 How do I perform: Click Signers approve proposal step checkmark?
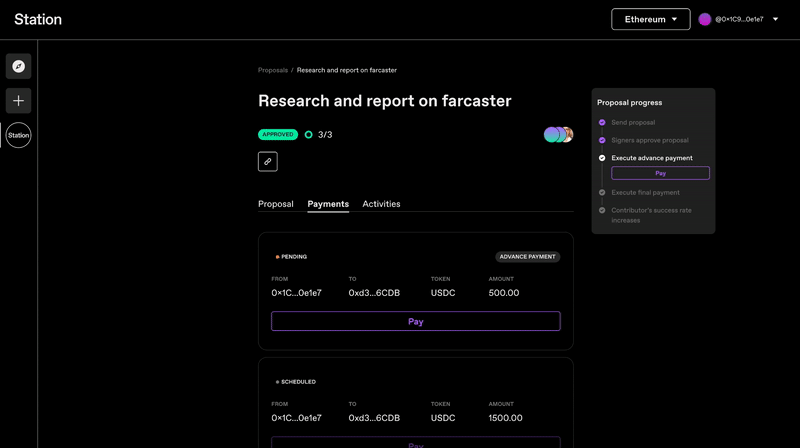point(602,140)
